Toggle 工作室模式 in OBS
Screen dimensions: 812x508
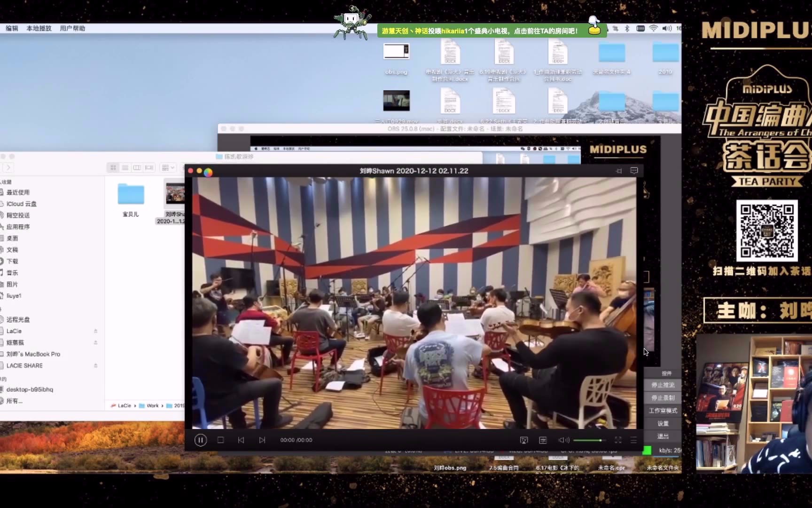(x=663, y=411)
